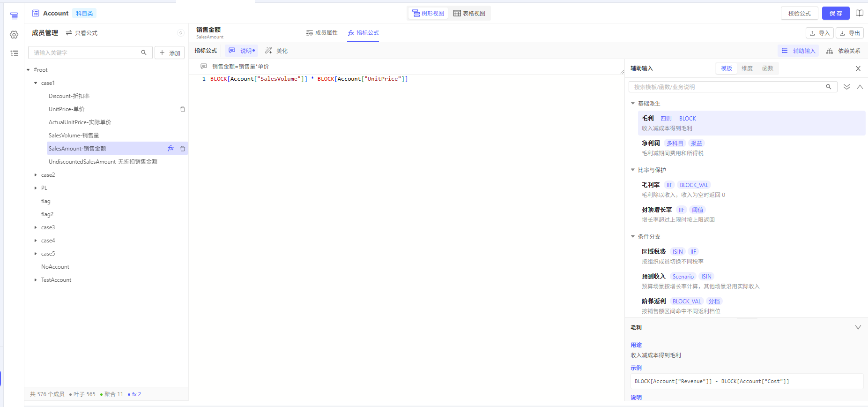Focus the member keyword search field
This screenshot has width=868, height=407.
click(x=90, y=53)
